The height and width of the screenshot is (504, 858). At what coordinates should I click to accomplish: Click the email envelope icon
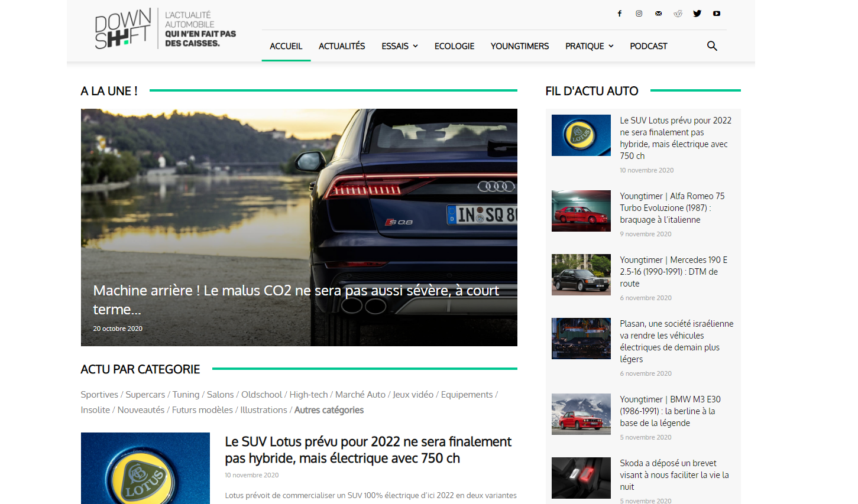click(658, 14)
